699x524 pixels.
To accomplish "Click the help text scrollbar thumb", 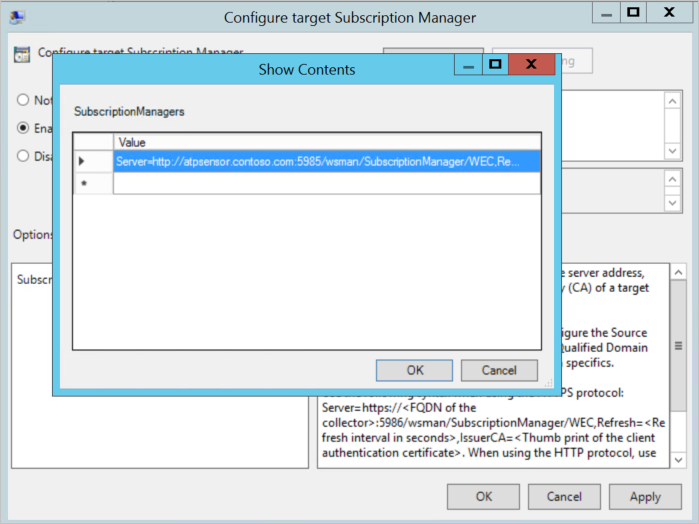I will click(x=678, y=346).
